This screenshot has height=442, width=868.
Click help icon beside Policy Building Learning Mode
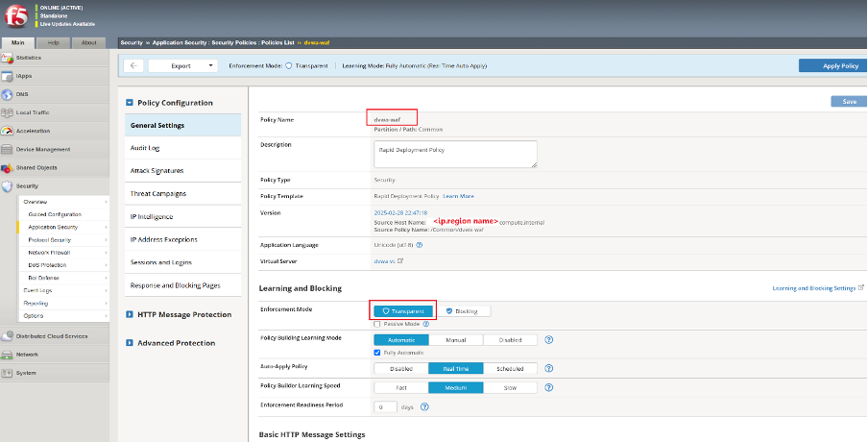tap(548, 339)
